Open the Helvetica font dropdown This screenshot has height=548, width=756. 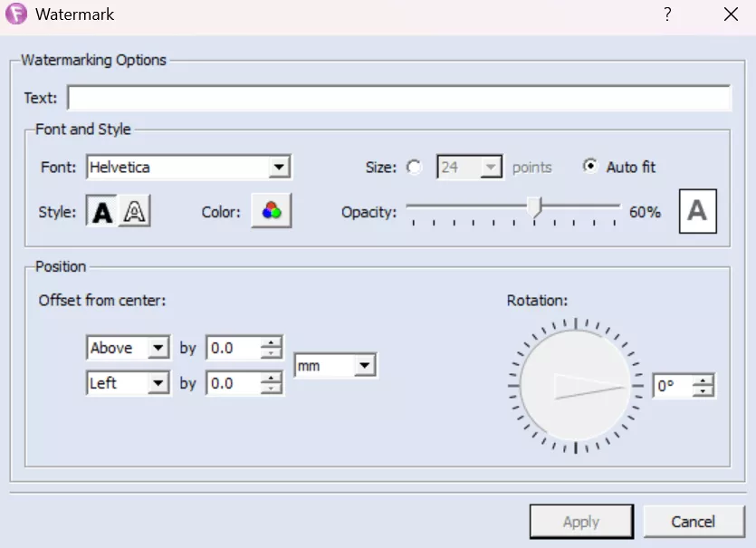point(280,168)
